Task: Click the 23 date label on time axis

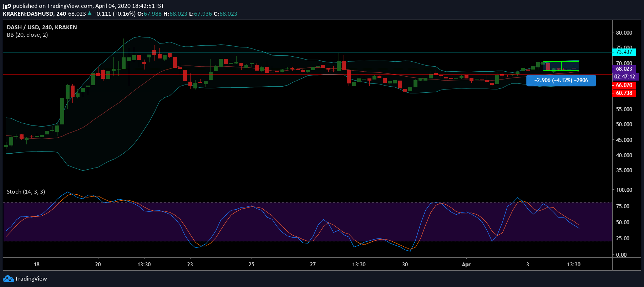Action: point(190,265)
